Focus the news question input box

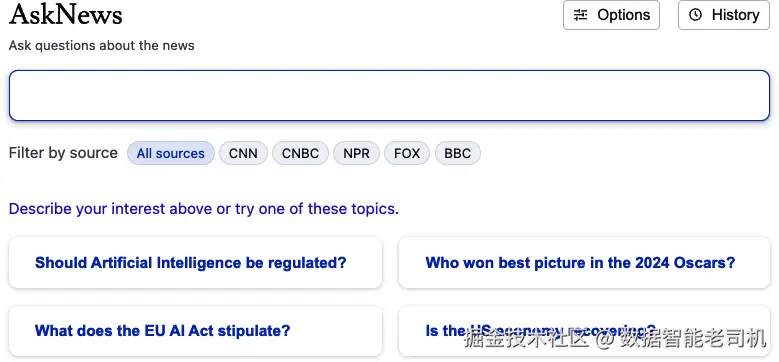[x=390, y=95]
